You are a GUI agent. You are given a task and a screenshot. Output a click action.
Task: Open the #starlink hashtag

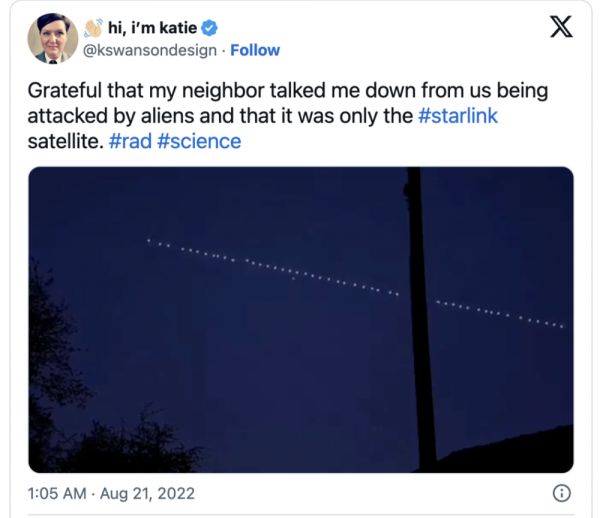point(457,116)
